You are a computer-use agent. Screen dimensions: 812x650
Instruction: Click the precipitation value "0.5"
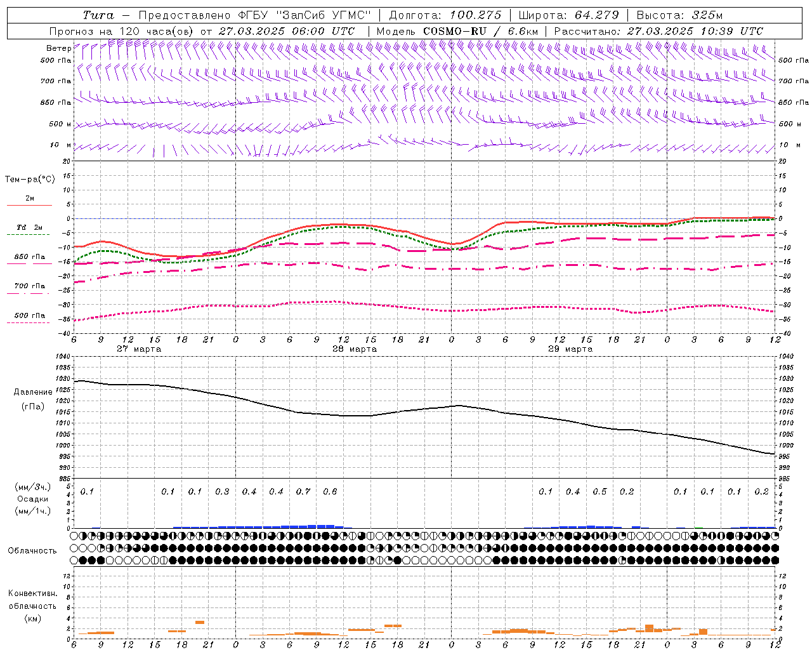[x=599, y=491]
